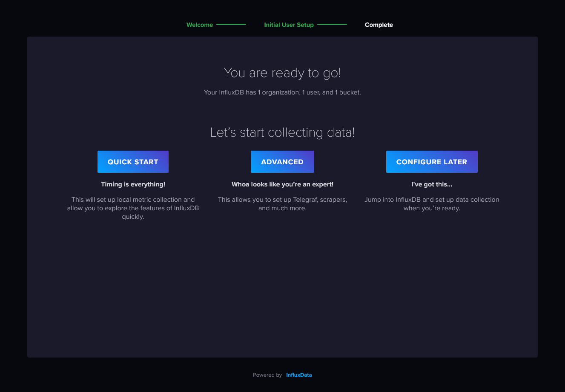
Task: Click progress line after Initial User Setup
Action: click(x=332, y=24)
